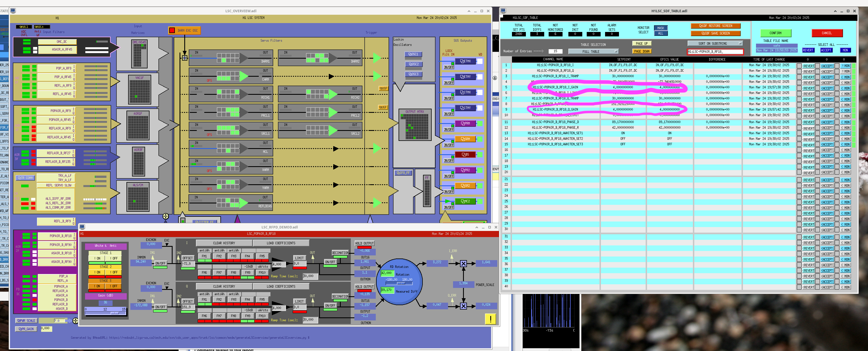Click Q path LOAD COEFFICIENTS button
This screenshot has height=351, width=868.
coord(281,287)
